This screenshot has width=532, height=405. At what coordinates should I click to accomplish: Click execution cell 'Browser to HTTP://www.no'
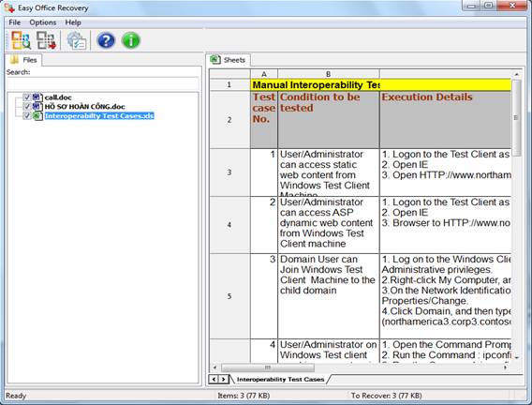click(x=445, y=225)
